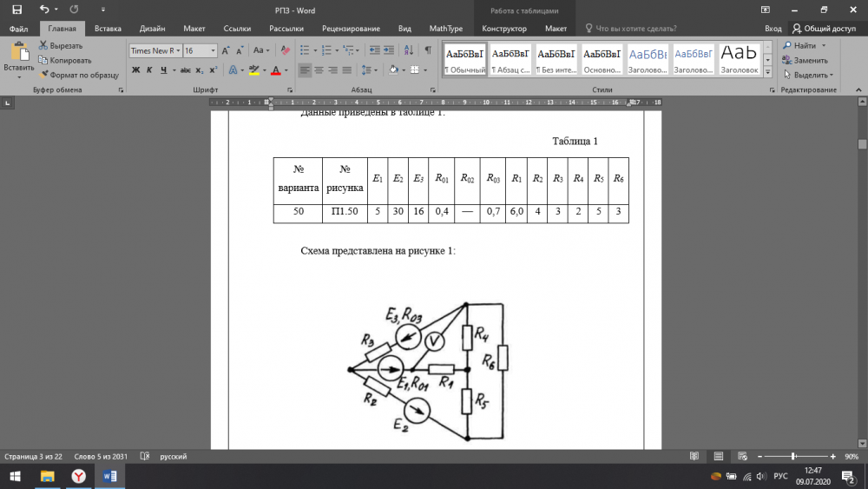868x489 pixels.
Task: Click the zoom slider in status bar
Action: pyautogui.click(x=792, y=456)
